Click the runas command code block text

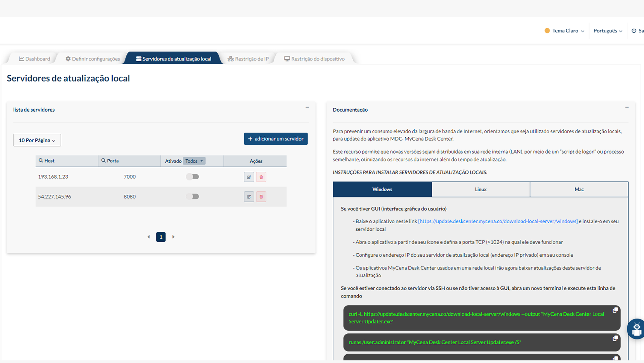click(x=435, y=342)
